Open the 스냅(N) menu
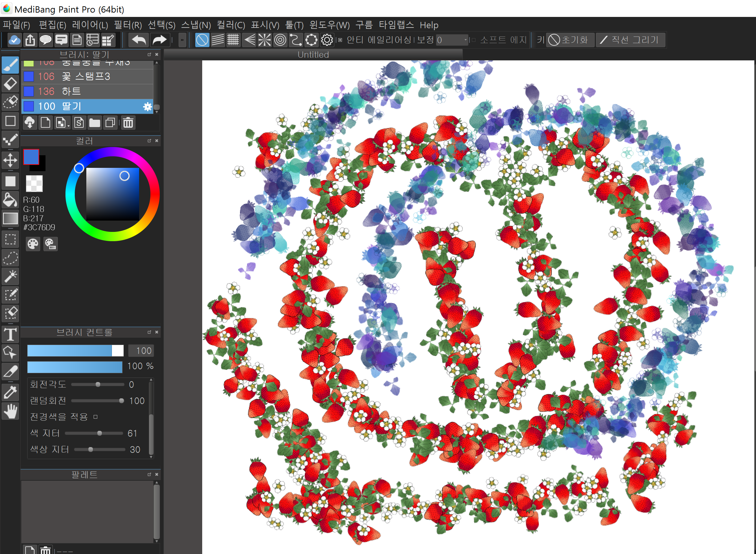The width and height of the screenshot is (756, 554). (x=196, y=25)
